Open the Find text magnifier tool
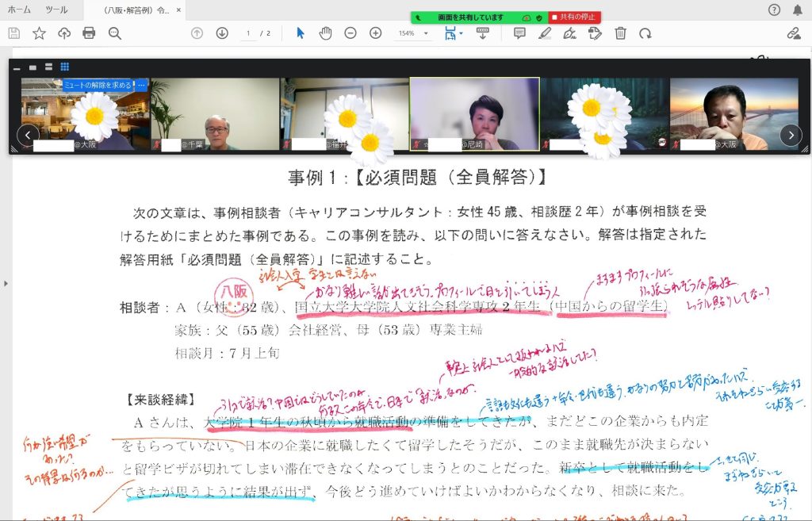Image resolution: width=812 pixels, height=521 pixels. 115,33
